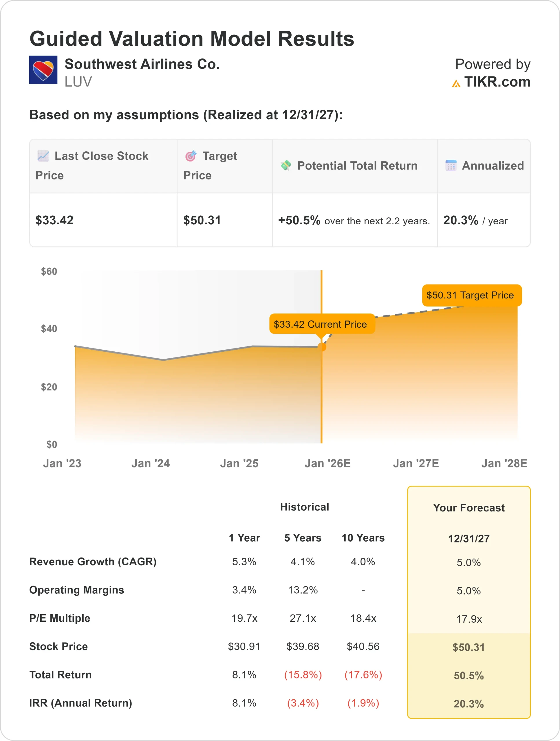Image resolution: width=560 pixels, height=741 pixels.
Task: Click the forecast P/E multiple 17.9x value
Action: [x=469, y=619]
